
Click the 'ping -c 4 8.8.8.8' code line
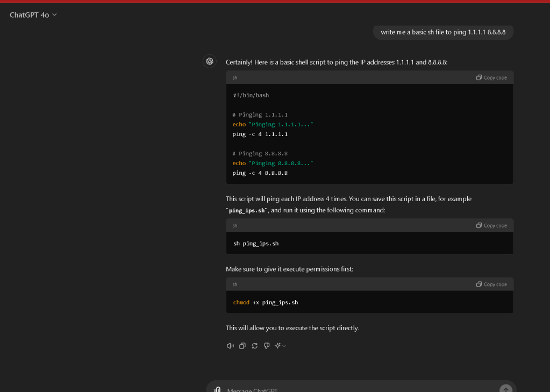(260, 173)
